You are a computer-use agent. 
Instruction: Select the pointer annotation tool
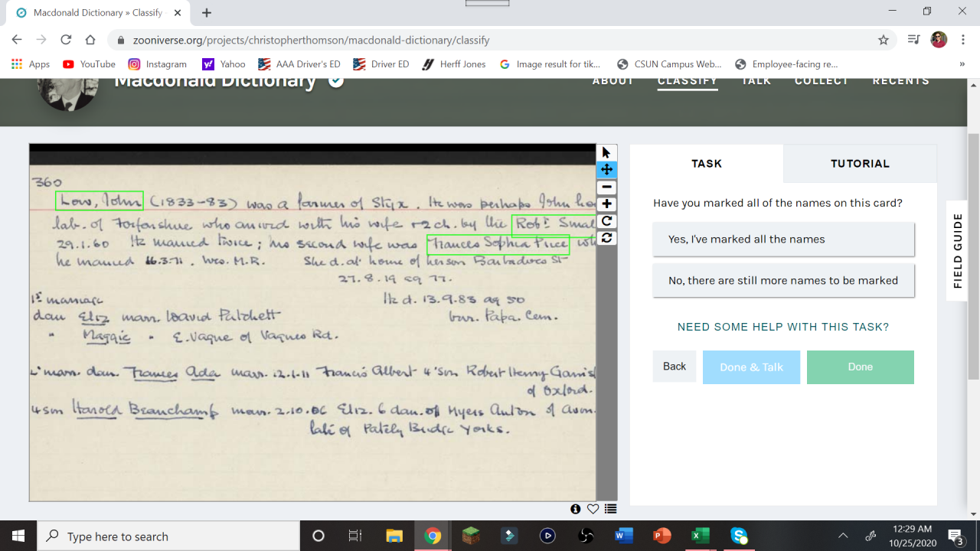(x=606, y=152)
